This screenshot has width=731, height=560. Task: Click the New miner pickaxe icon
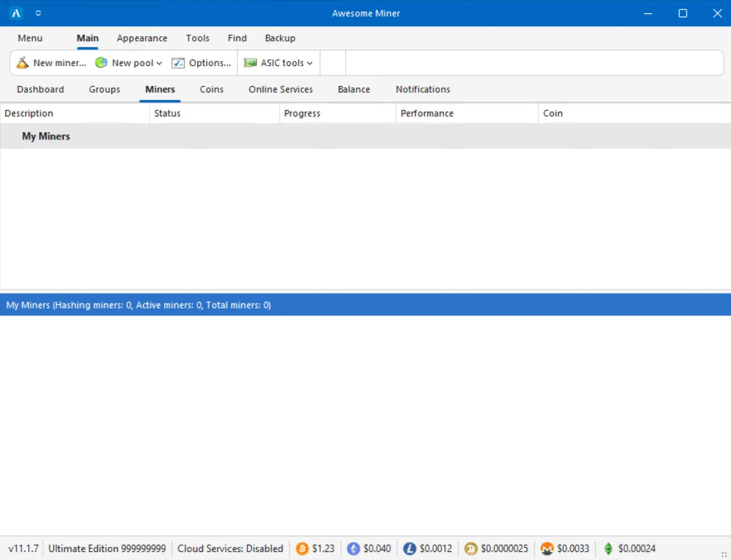(x=22, y=62)
